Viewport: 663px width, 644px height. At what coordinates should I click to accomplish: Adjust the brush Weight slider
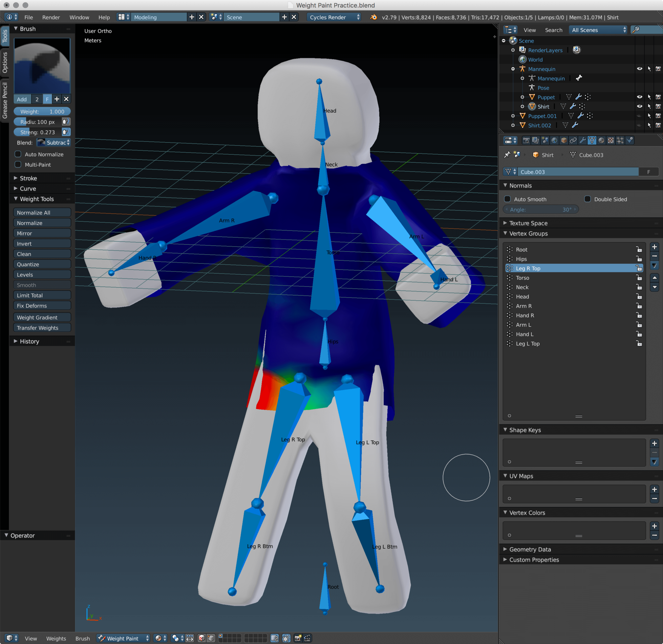(42, 111)
